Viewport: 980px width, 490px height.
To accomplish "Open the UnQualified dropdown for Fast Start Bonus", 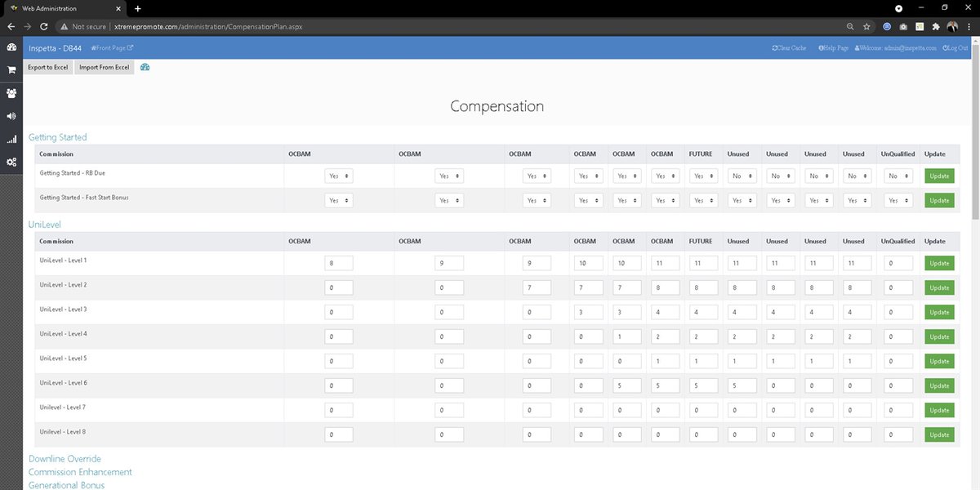I will click(x=896, y=200).
